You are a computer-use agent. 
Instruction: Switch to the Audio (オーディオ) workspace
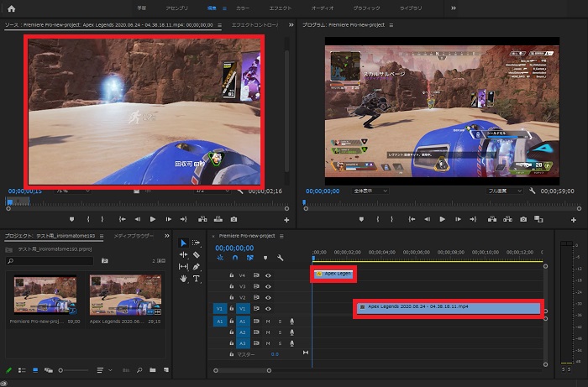(x=323, y=8)
